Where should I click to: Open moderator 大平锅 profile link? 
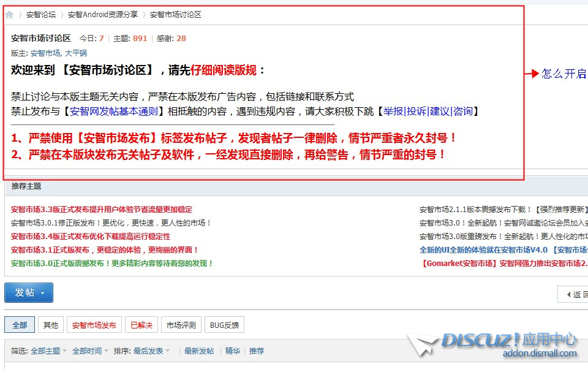[x=76, y=53]
